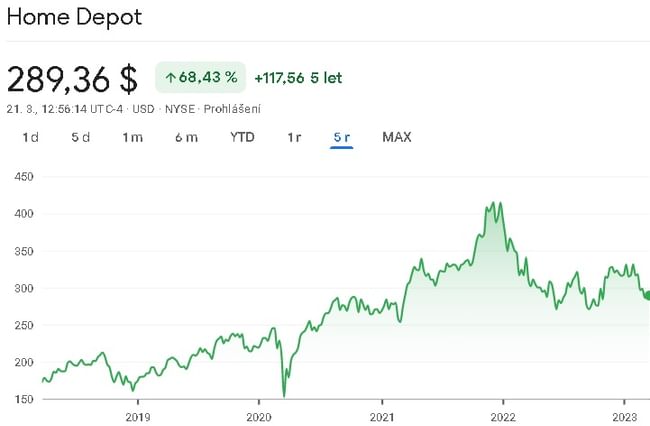
Task: Show the 1m price history
Action: [x=133, y=137]
